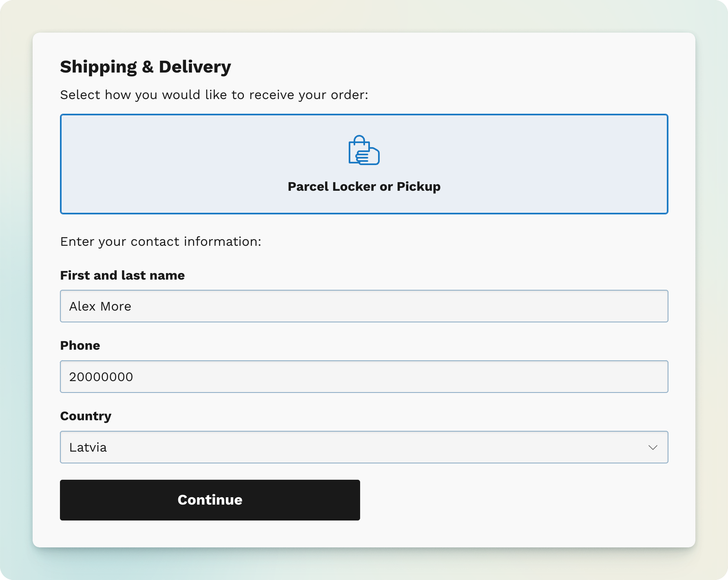Click the "Shipping & Delivery" heading

click(x=145, y=66)
